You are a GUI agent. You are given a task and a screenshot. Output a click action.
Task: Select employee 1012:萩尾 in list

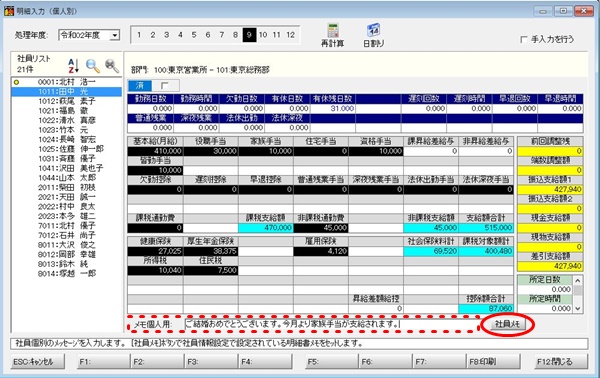67,101
